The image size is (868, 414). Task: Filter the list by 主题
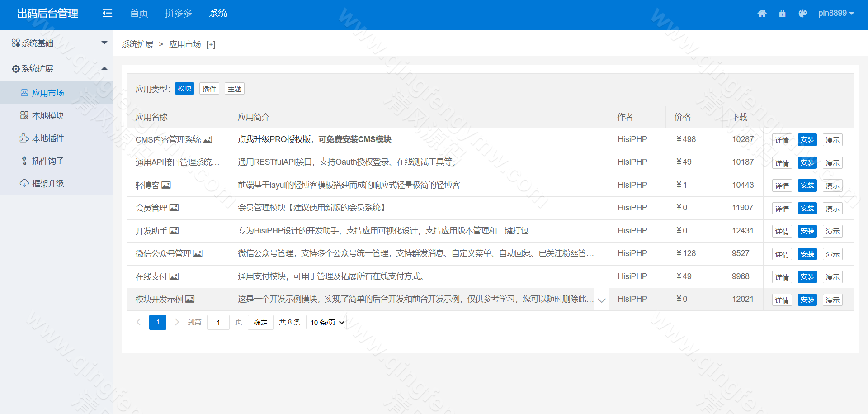click(x=234, y=88)
